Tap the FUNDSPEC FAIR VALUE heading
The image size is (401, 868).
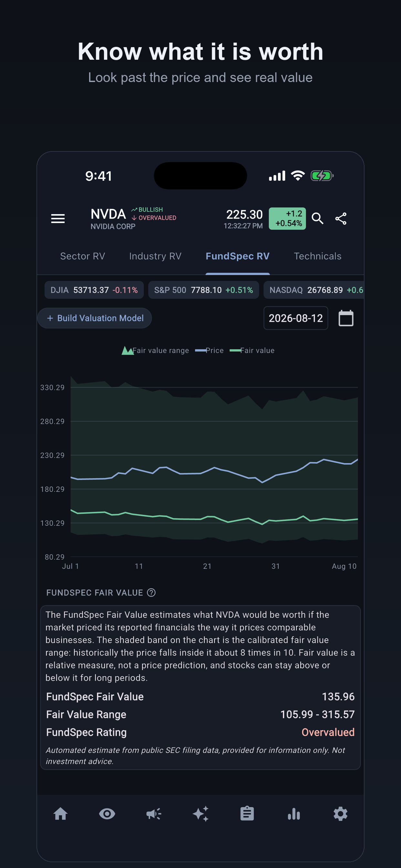95,593
